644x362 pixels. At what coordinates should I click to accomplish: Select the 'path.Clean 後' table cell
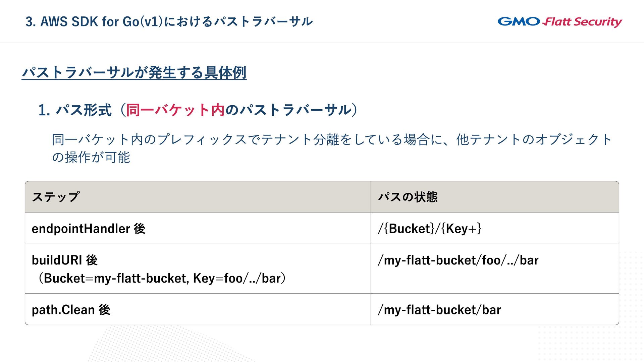pyautogui.click(x=71, y=310)
